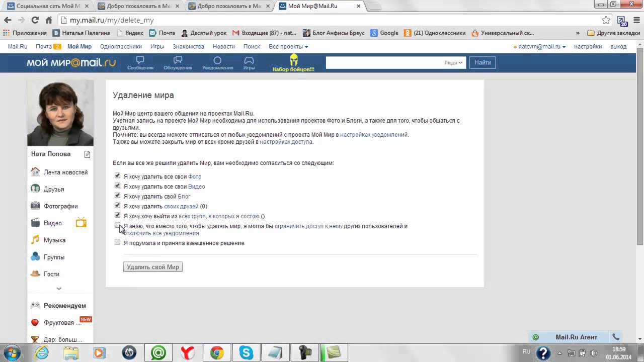The width and height of the screenshot is (644, 362).
Task: Expand the Все проекты dropdown
Action: point(288,47)
